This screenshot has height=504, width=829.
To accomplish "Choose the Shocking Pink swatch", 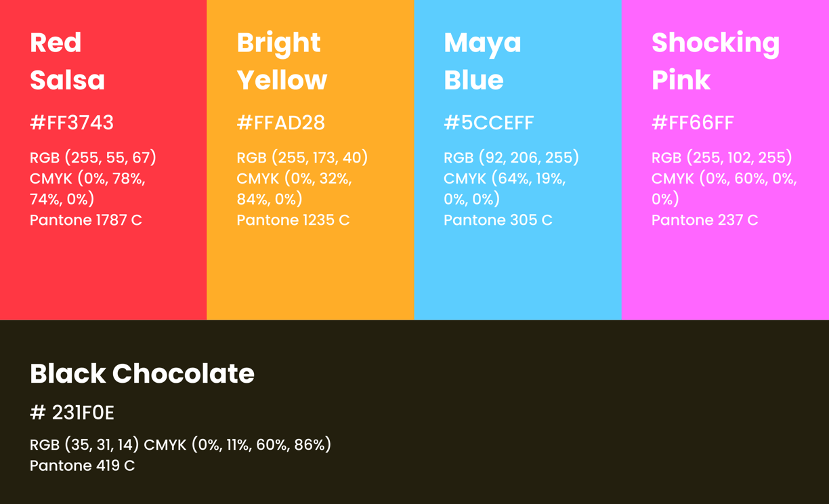I will 725,160.
